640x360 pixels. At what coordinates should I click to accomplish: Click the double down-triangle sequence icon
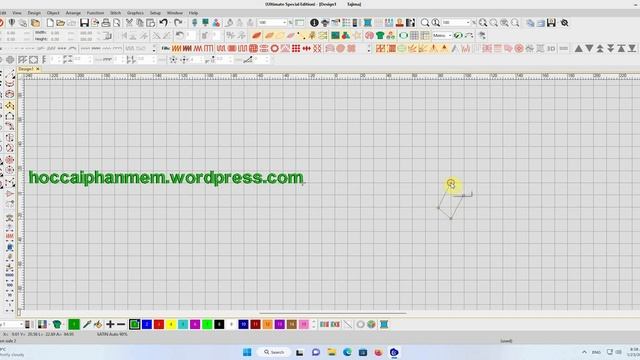tap(611, 49)
